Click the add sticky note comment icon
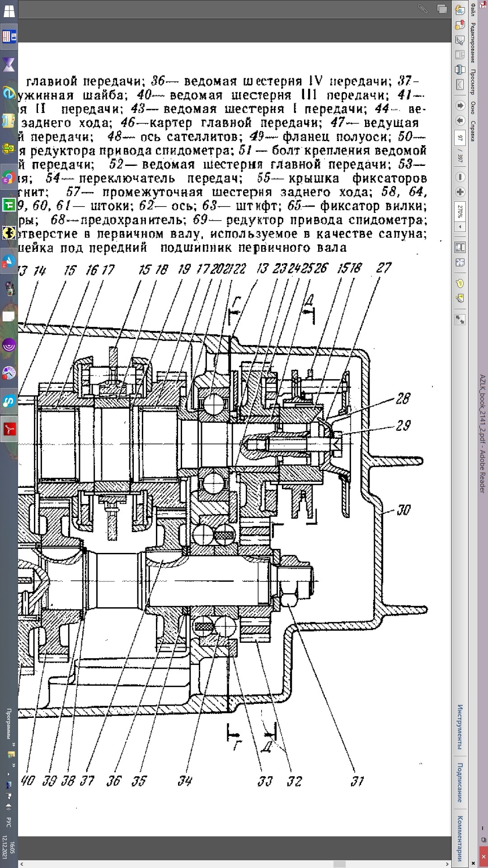This screenshot has height=868, width=488. [x=460, y=283]
